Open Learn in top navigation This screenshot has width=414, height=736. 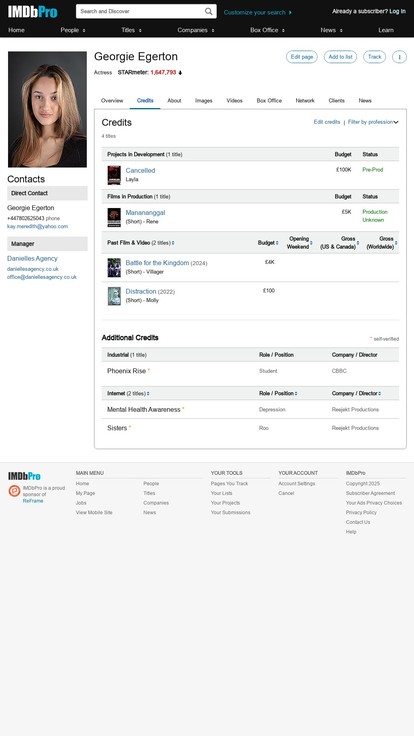(386, 30)
